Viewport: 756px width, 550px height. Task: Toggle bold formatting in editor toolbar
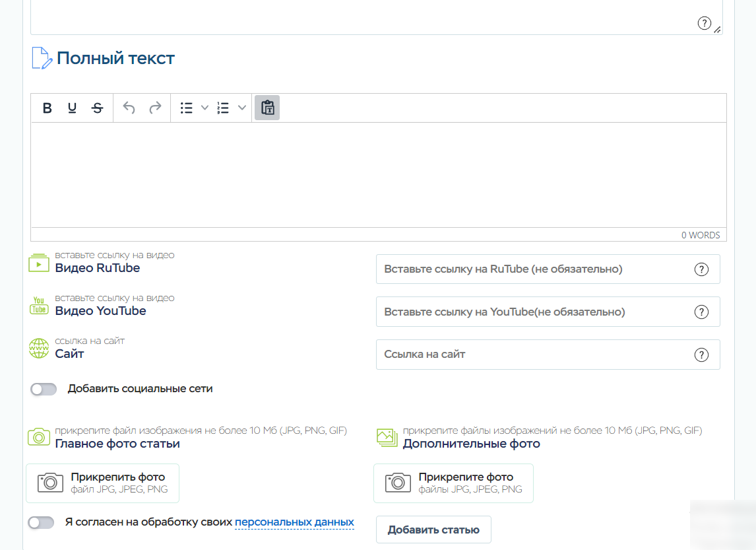pos(47,108)
